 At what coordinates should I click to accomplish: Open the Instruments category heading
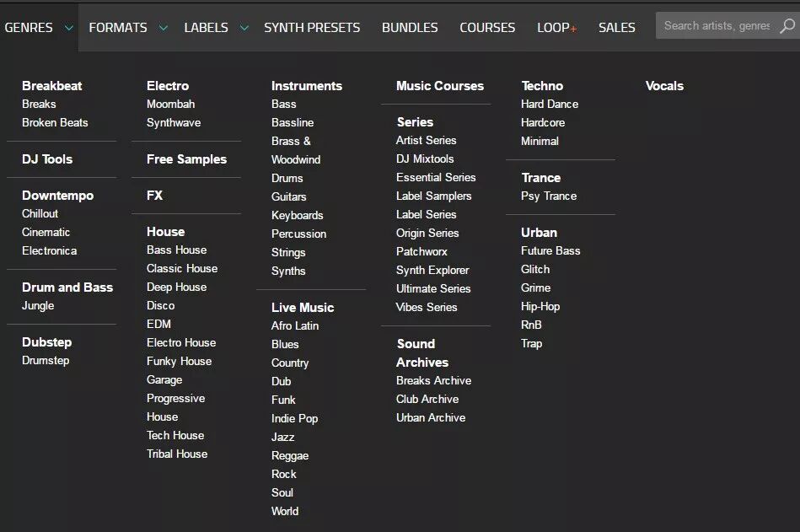(307, 86)
